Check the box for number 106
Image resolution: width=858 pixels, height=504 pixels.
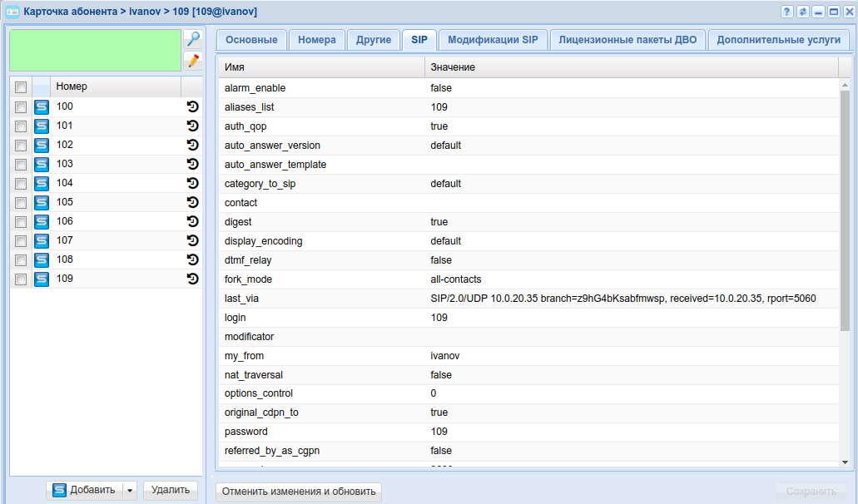(x=21, y=222)
